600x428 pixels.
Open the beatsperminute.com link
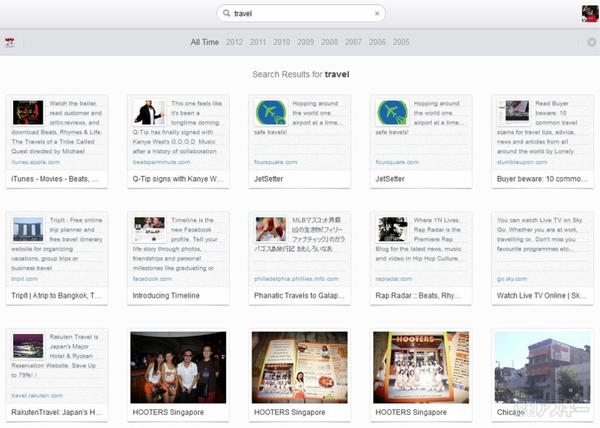tap(161, 162)
